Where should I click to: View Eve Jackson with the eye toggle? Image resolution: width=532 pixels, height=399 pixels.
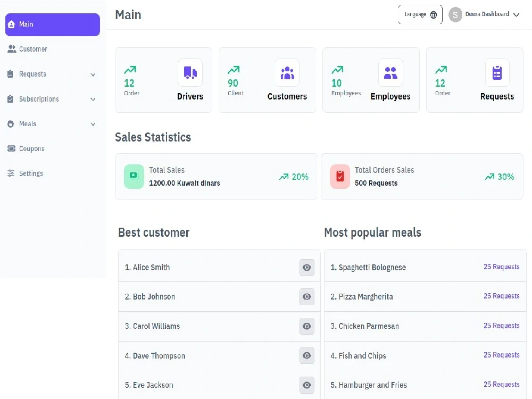click(306, 385)
